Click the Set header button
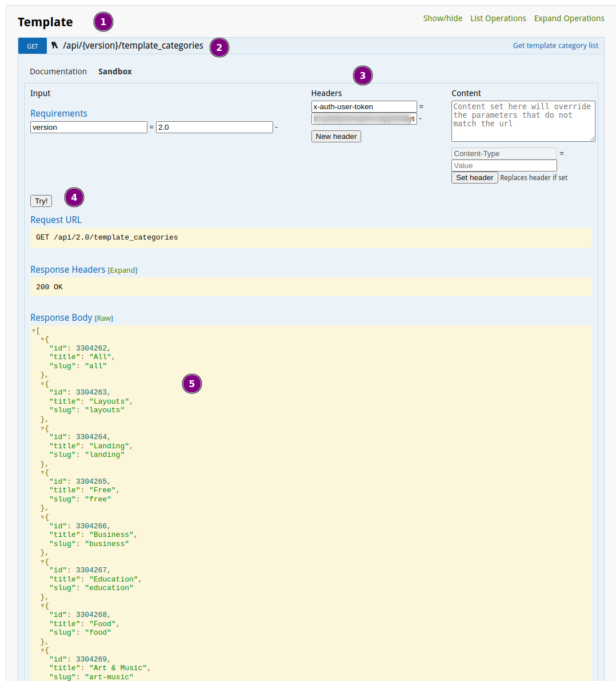 474,178
